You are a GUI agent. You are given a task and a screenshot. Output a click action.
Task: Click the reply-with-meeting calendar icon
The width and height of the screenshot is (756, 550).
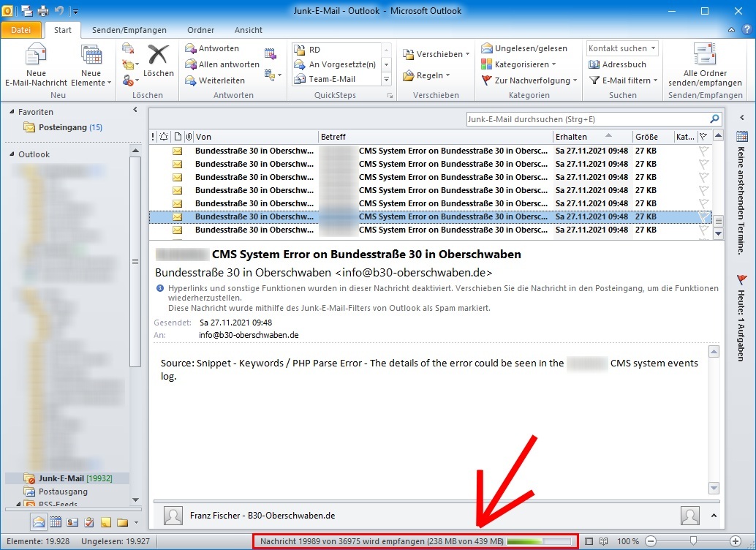tap(270, 53)
